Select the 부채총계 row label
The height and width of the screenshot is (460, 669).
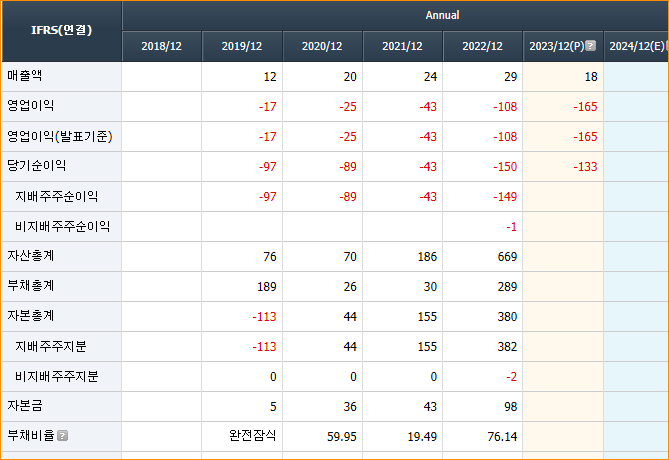coord(31,286)
